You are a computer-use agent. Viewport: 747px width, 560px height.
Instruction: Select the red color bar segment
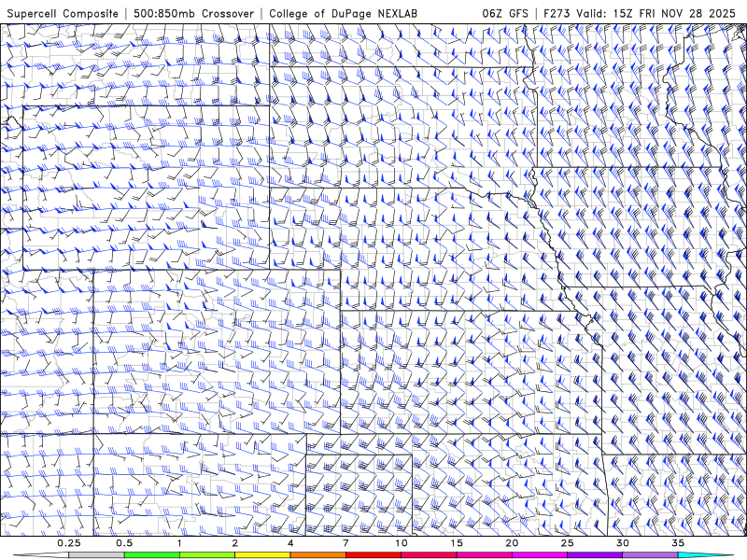[373, 555]
